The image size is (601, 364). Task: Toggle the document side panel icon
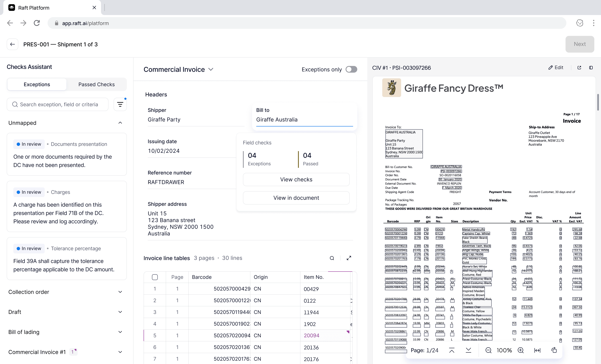(x=591, y=68)
